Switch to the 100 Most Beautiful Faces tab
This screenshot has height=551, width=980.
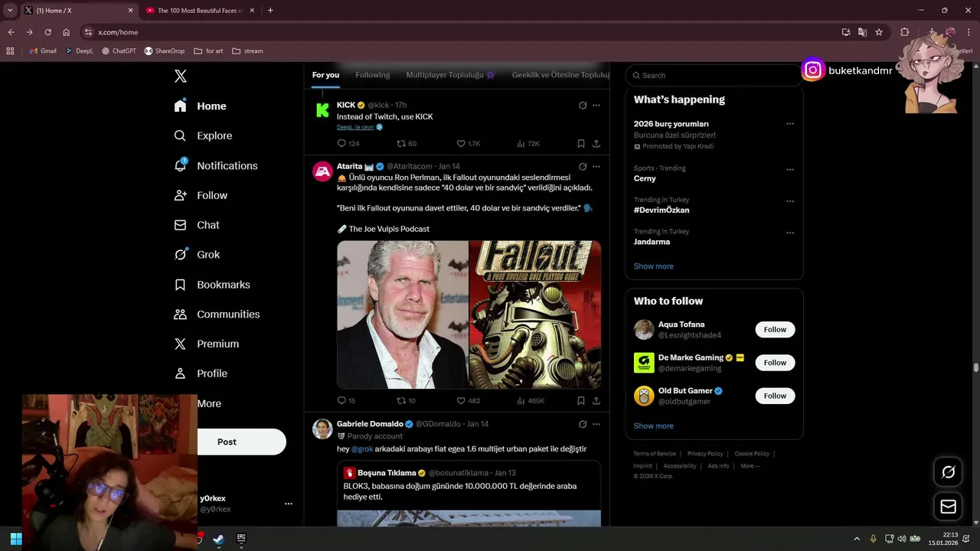pos(200,11)
